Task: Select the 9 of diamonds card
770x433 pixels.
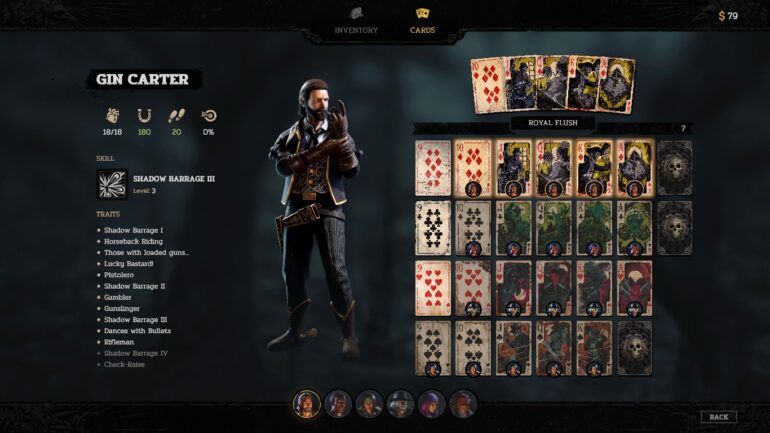Action: [433, 168]
